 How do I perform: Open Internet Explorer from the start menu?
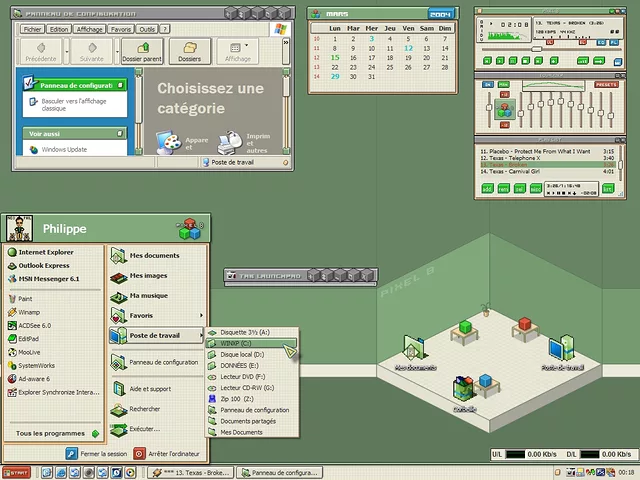tap(46, 252)
